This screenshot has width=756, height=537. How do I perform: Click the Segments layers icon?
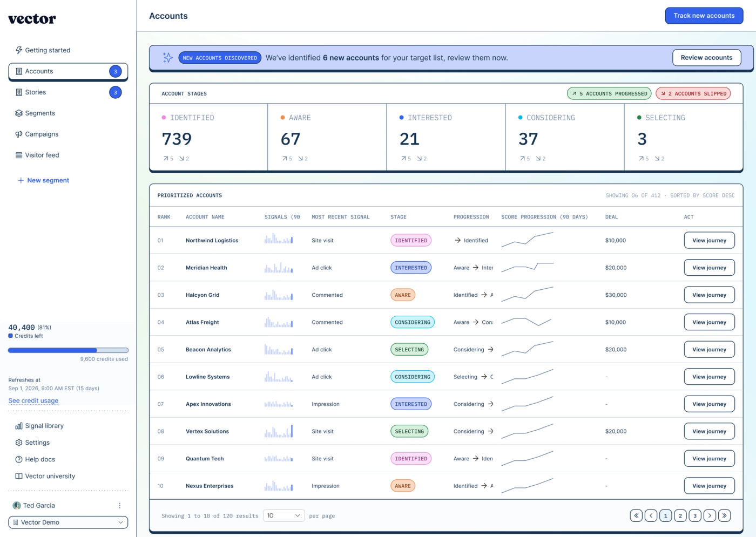click(19, 113)
